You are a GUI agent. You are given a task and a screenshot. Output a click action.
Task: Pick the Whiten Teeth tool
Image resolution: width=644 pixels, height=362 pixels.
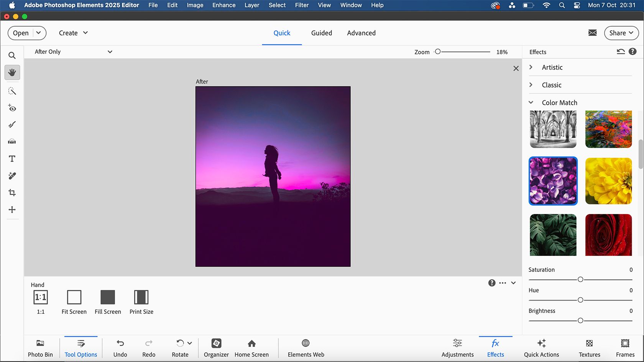tap(12, 124)
